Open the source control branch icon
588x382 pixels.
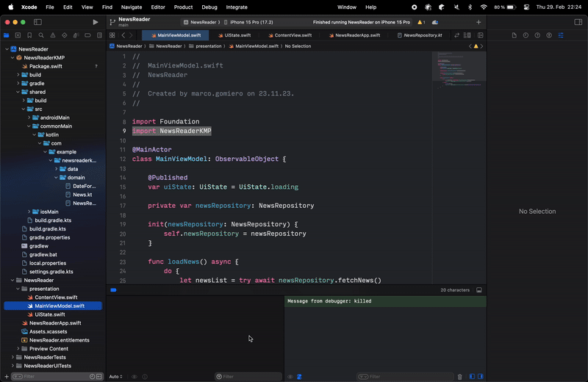point(112,22)
